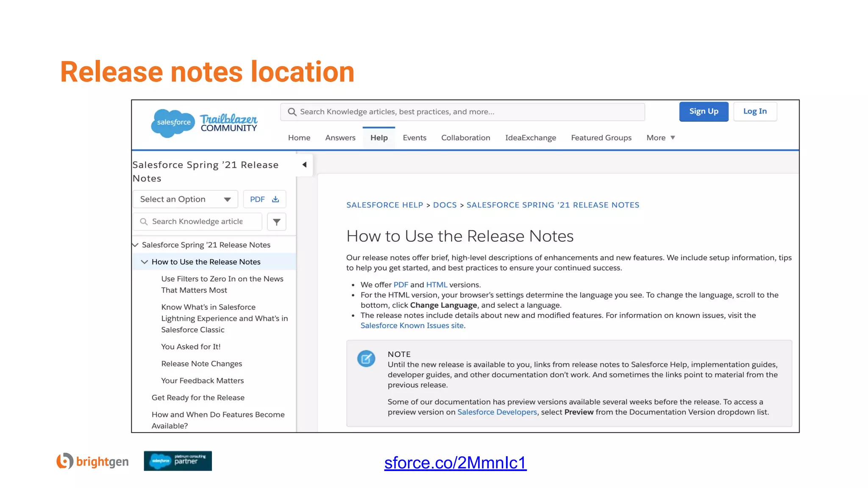Viewport: 868px width, 488px height.
Task: Open the PDF version link in bullet list
Action: [401, 285]
